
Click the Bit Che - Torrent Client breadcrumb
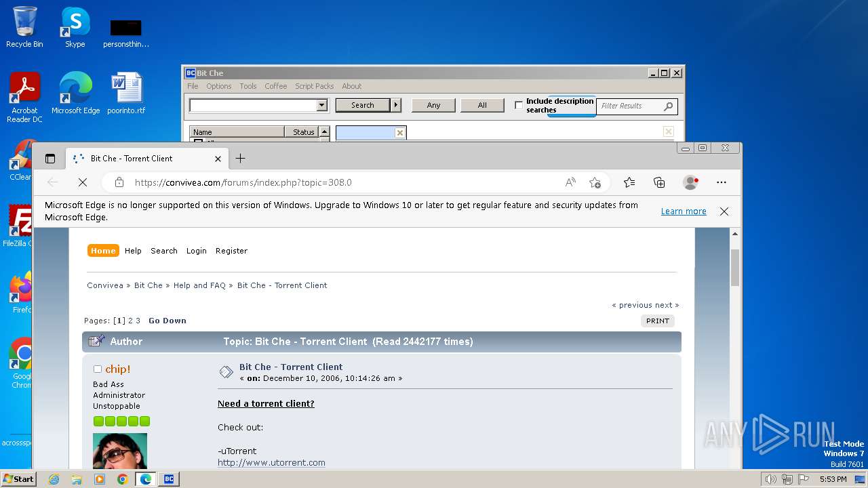(282, 285)
